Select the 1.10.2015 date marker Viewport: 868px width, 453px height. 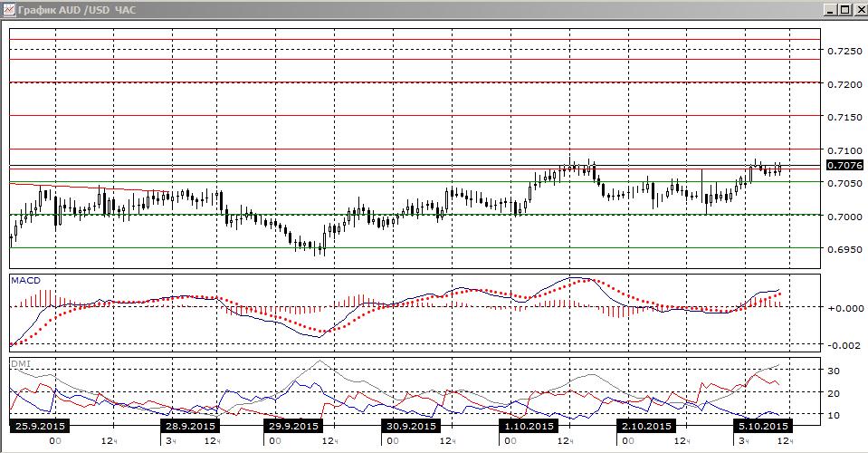[x=529, y=426]
